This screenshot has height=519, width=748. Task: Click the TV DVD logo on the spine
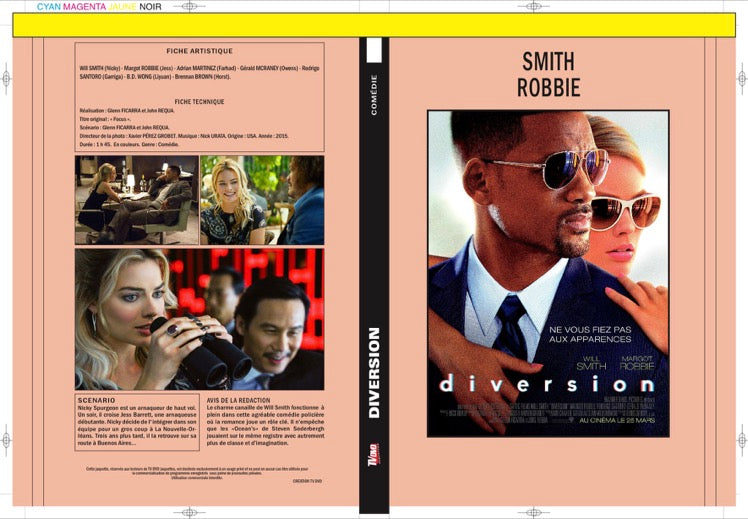373,456
